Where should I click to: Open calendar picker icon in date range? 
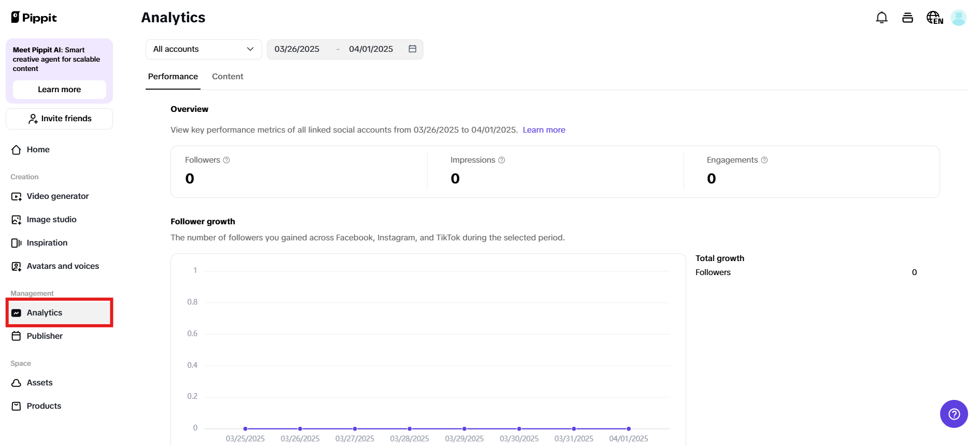pyautogui.click(x=413, y=49)
